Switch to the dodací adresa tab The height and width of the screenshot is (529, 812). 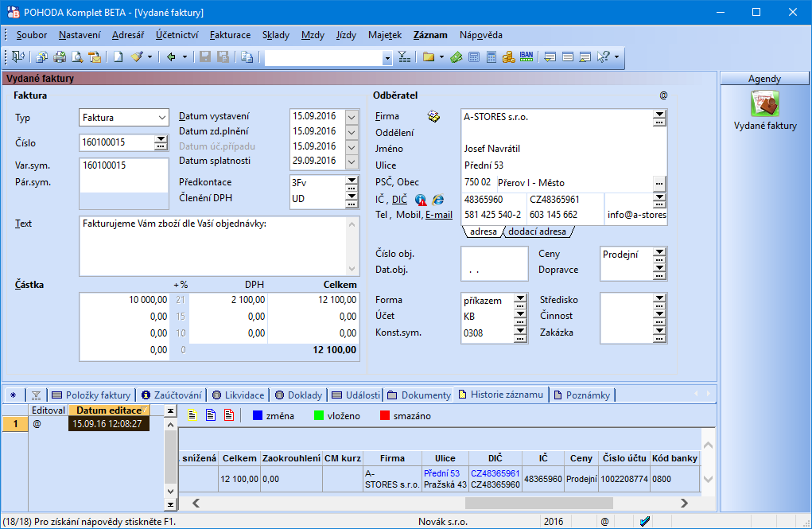[537, 231]
